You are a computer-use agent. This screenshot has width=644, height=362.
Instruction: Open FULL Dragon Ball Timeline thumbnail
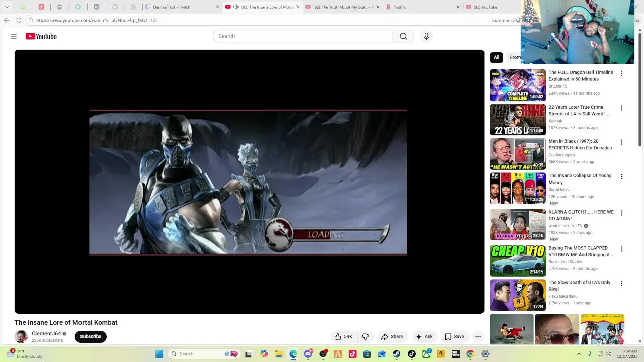(x=518, y=85)
